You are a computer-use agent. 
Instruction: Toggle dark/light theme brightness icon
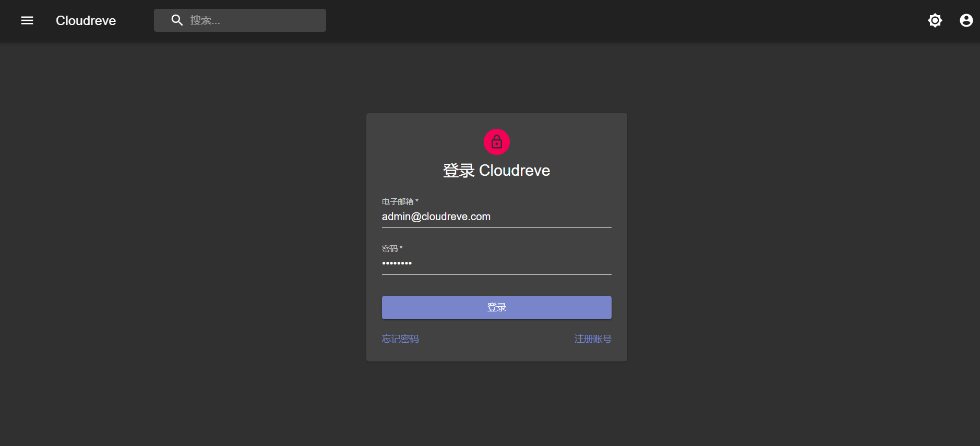(935, 20)
